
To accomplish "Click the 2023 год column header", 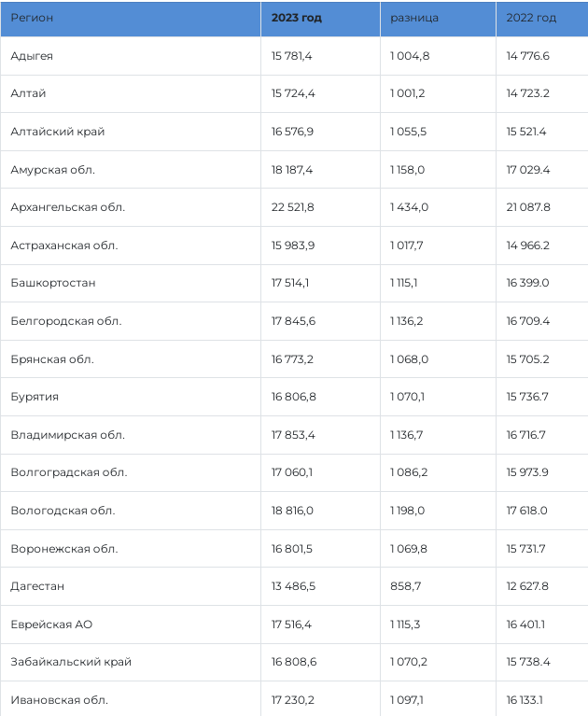I will pyautogui.click(x=296, y=19).
